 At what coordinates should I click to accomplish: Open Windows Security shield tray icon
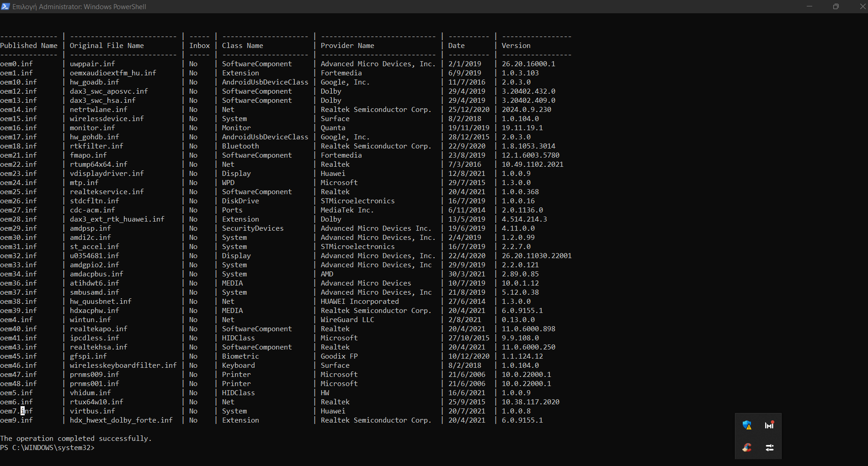(x=747, y=425)
